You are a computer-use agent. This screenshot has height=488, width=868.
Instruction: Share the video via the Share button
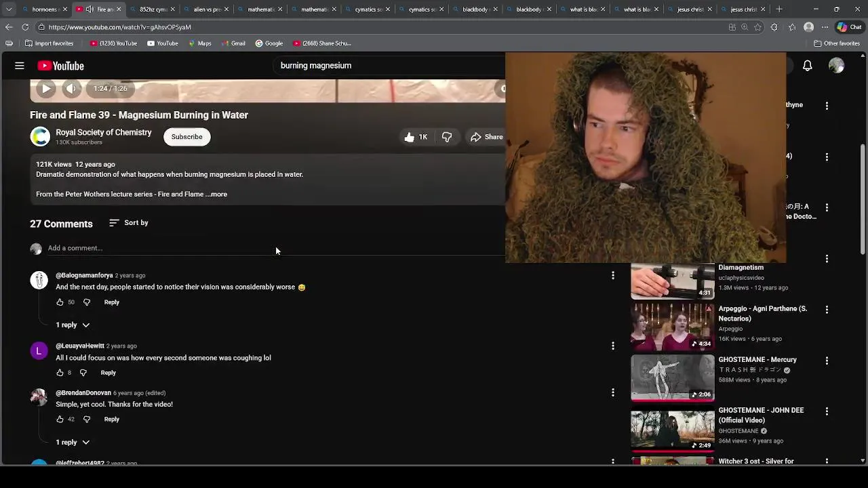[487, 137]
